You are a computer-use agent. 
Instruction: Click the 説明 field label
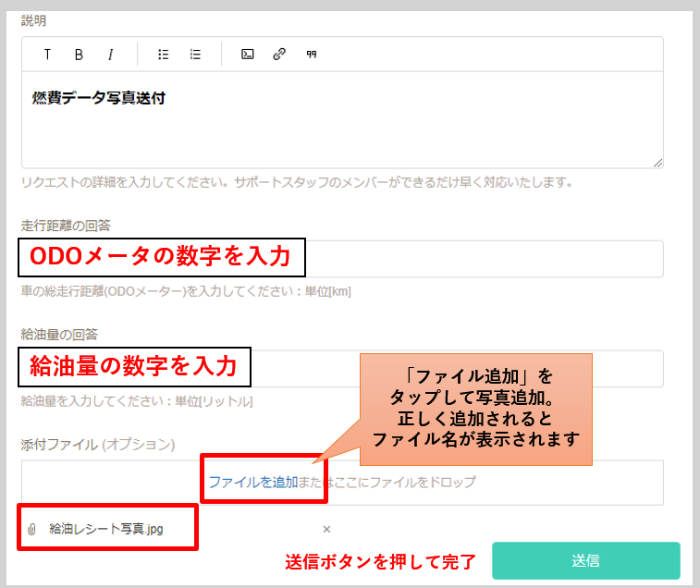pos(33,20)
